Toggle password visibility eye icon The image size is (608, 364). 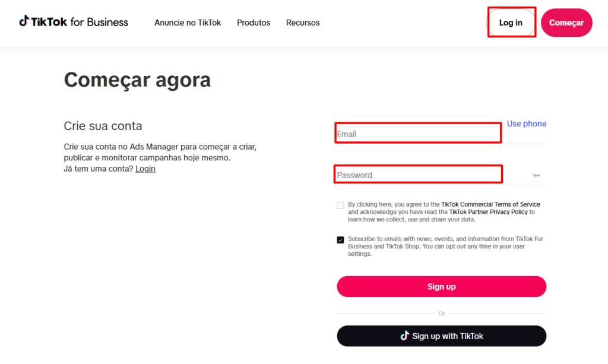pyautogui.click(x=536, y=176)
